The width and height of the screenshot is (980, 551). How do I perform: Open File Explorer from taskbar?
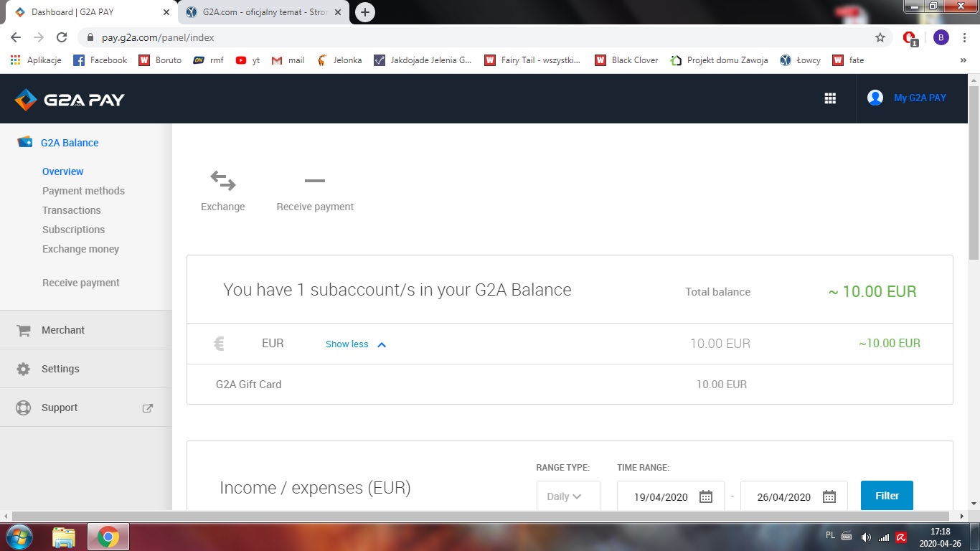(x=64, y=537)
